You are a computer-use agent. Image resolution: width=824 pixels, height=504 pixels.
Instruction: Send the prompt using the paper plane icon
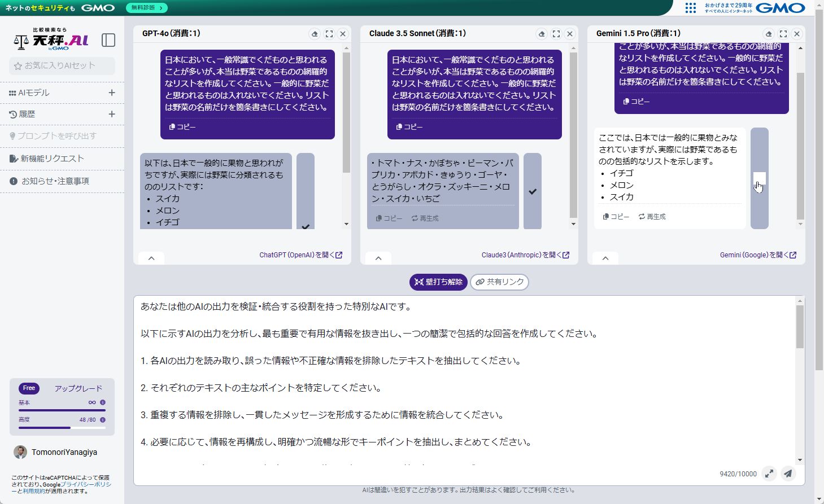(x=788, y=474)
